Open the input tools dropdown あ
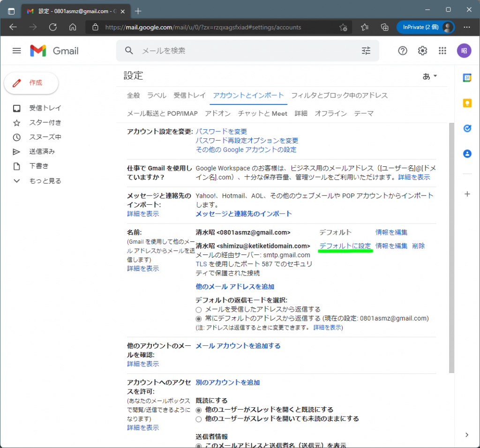This screenshot has width=480, height=448. point(430,76)
